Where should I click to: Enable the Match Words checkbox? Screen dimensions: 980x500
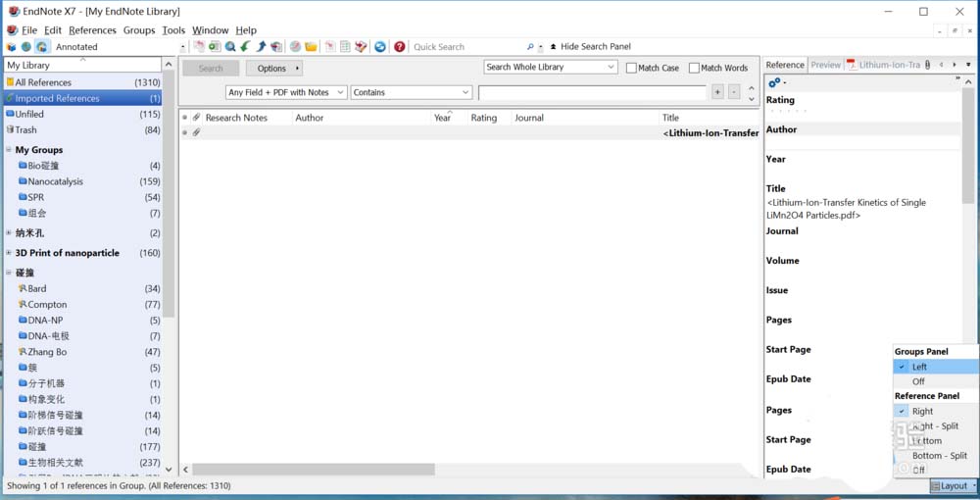[x=694, y=68]
